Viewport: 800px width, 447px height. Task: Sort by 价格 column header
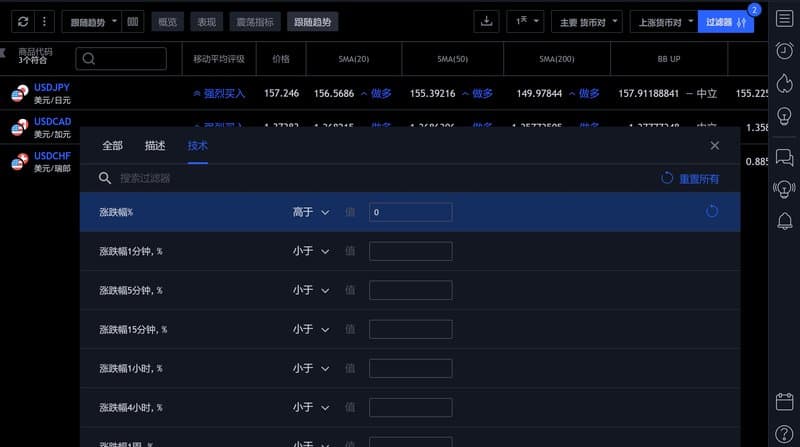pos(281,59)
